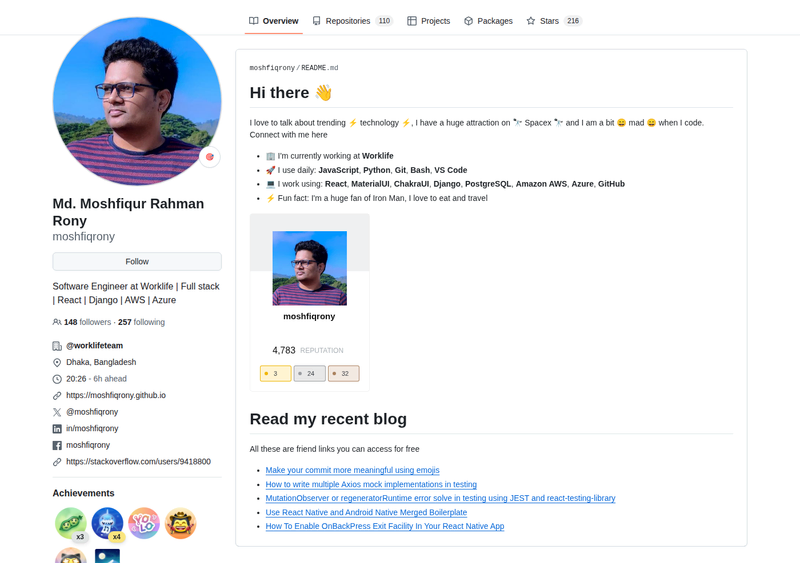Open the stackoverflow.com/users/9418800 link

click(138, 461)
